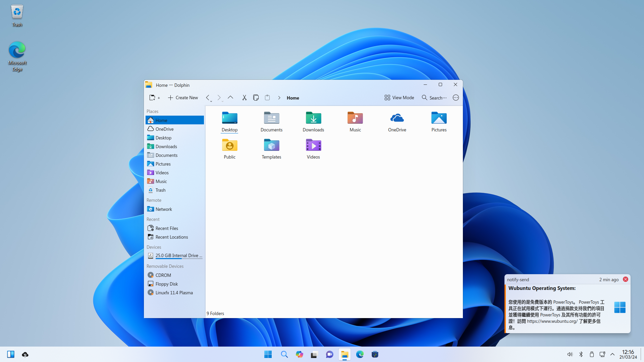Open the three-dot more options menu

tap(455, 98)
